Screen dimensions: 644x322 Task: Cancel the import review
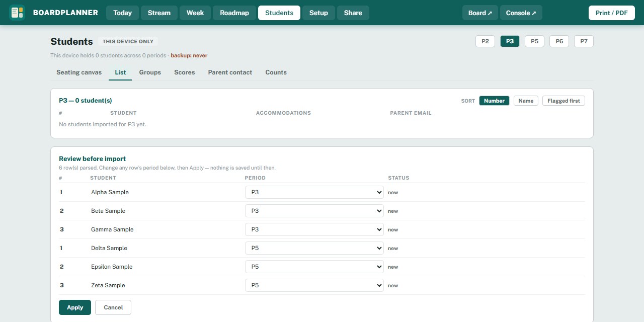113,307
